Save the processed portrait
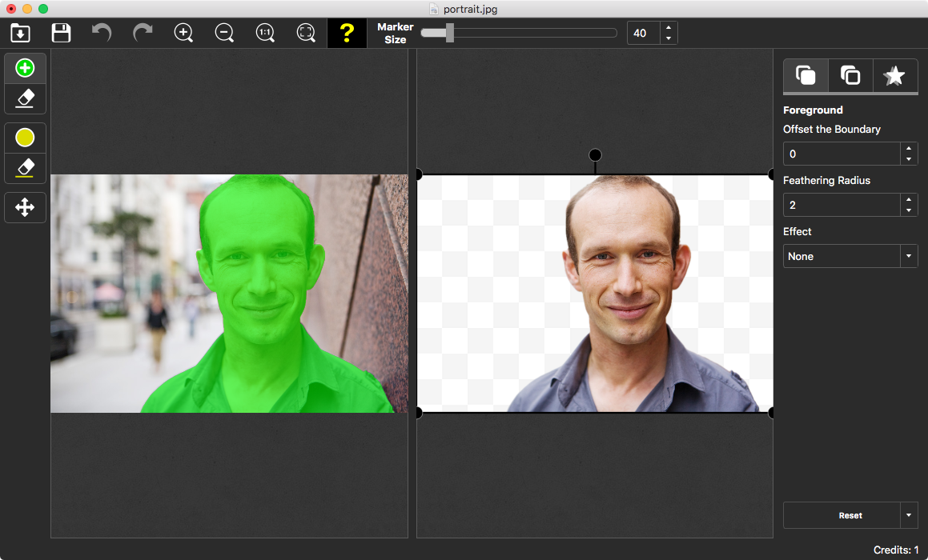The height and width of the screenshot is (560, 928). 60,33
